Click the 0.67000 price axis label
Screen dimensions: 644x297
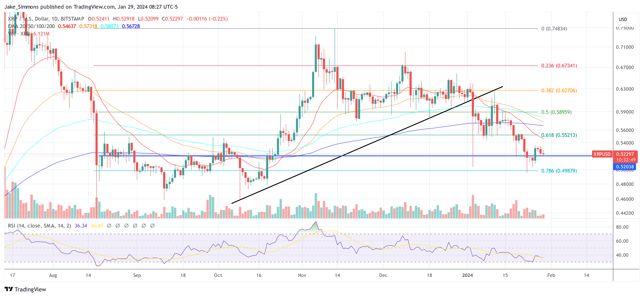tap(625, 67)
